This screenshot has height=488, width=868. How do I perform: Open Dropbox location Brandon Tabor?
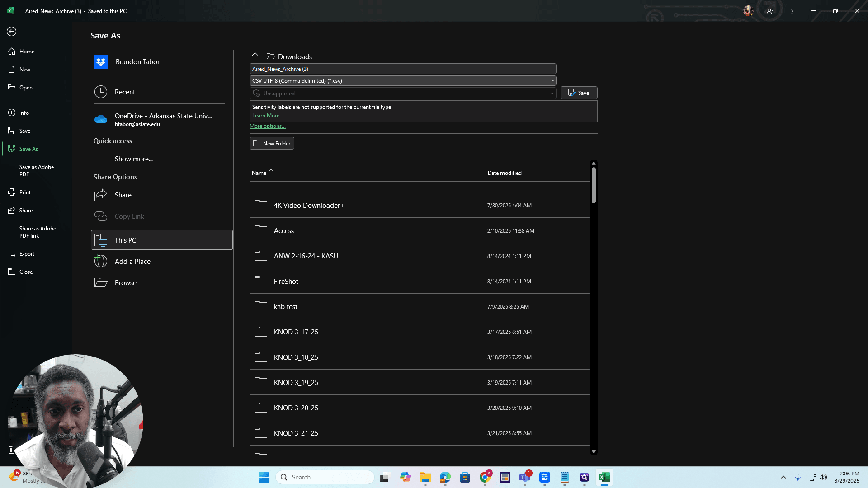point(161,62)
